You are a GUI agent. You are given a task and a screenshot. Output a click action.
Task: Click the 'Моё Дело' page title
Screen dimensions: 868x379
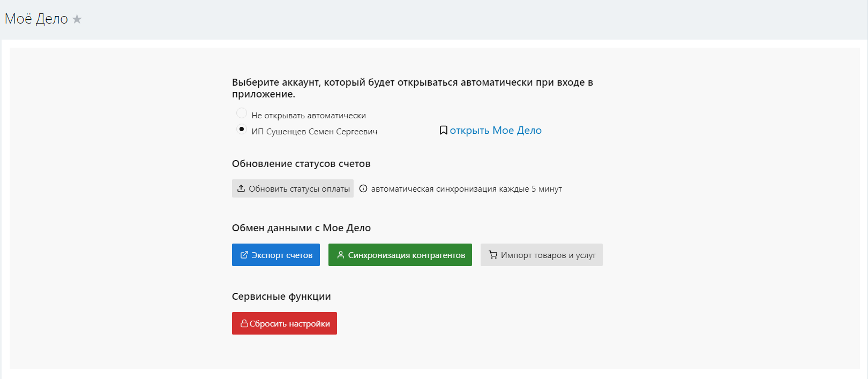pos(36,19)
